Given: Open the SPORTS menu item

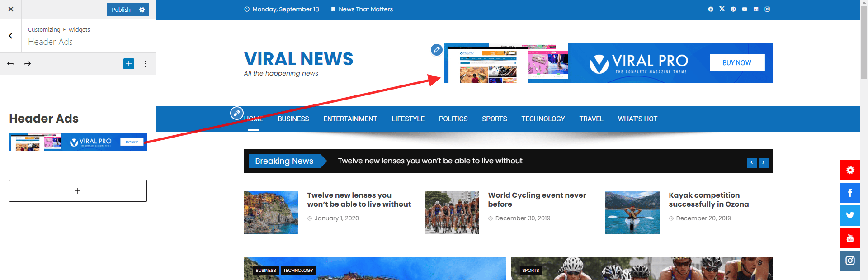Looking at the screenshot, I should pyautogui.click(x=495, y=119).
